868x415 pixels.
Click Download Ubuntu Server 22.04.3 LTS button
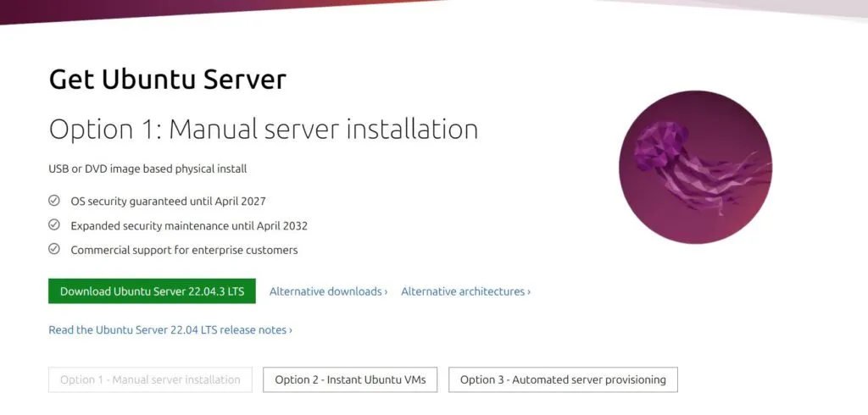click(152, 291)
